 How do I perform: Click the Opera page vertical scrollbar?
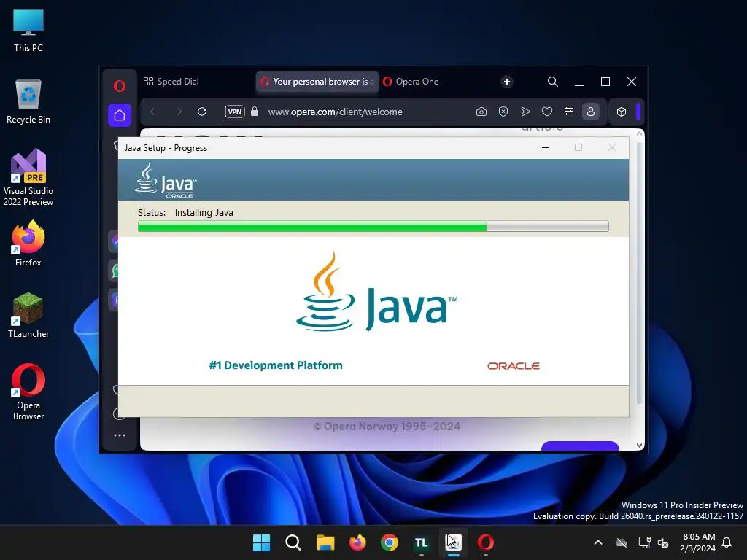tap(639, 271)
